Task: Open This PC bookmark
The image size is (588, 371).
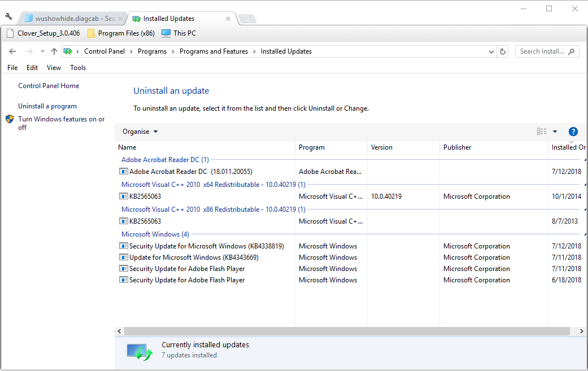Action: 178,33
